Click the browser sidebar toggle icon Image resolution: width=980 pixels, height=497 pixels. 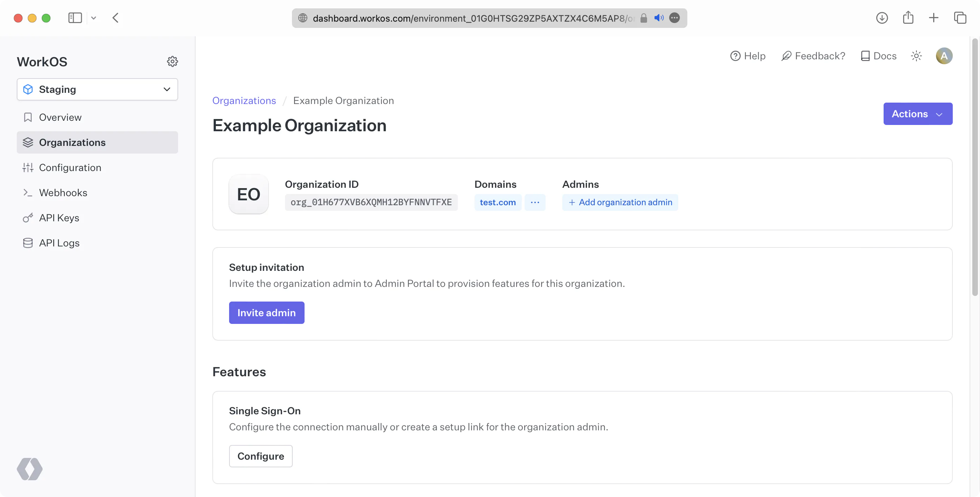(x=75, y=18)
